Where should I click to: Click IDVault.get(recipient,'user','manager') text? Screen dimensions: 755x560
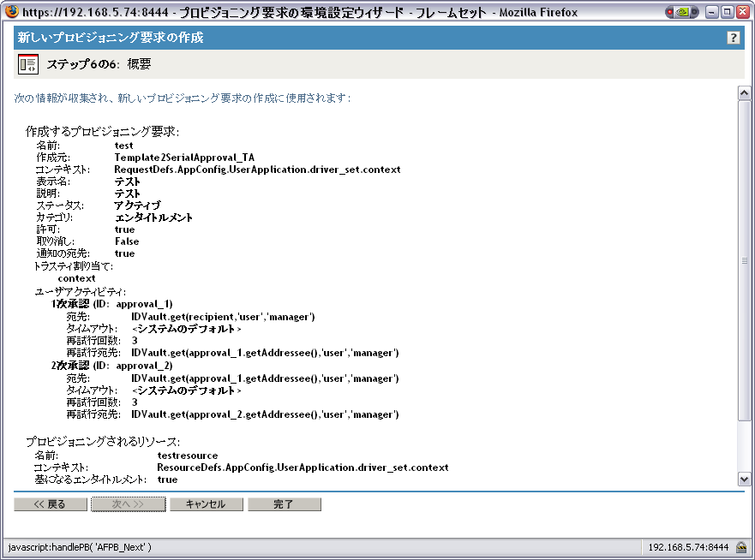tap(223, 317)
